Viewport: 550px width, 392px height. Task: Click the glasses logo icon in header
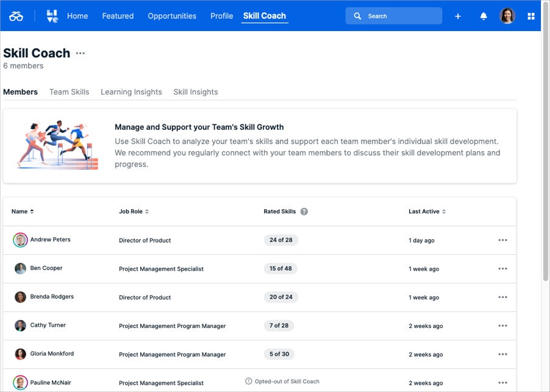(x=16, y=16)
